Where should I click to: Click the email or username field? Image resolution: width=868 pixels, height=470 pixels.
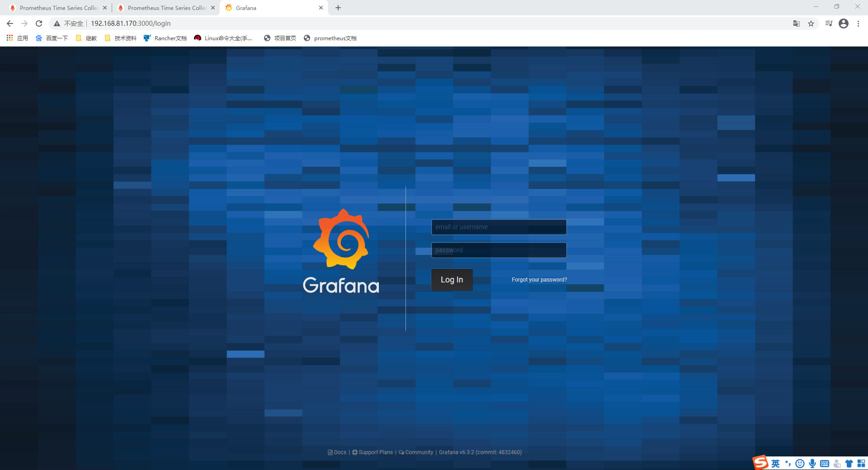pos(499,227)
